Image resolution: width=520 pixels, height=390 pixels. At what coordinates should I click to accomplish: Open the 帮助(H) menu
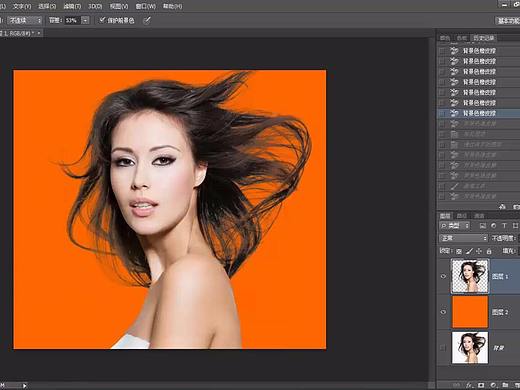pyautogui.click(x=172, y=6)
